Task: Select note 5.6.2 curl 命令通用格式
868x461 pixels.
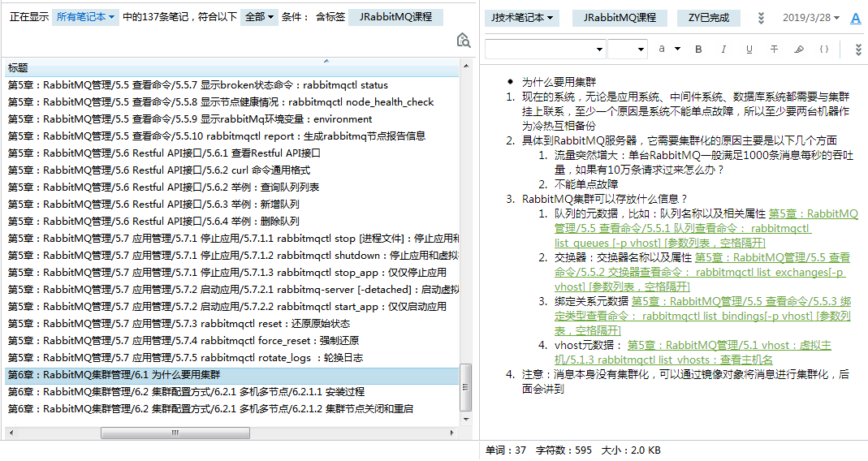Action: 232,170
